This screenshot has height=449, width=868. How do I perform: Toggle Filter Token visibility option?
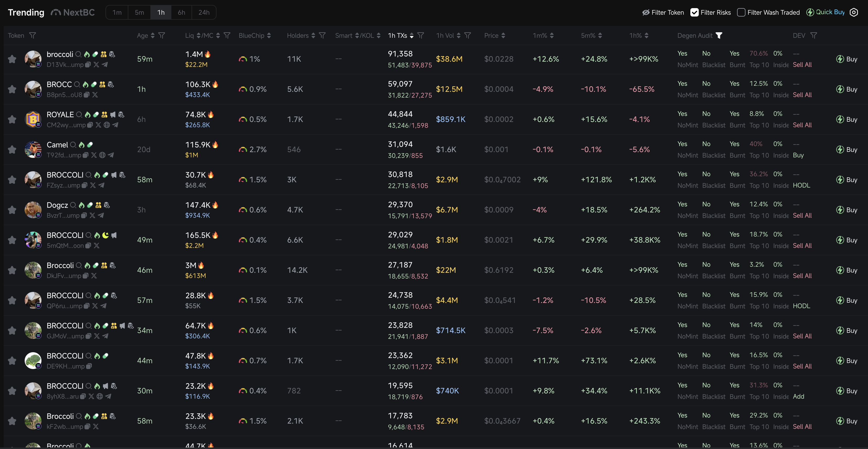pyautogui.click(x=663, y=13)
